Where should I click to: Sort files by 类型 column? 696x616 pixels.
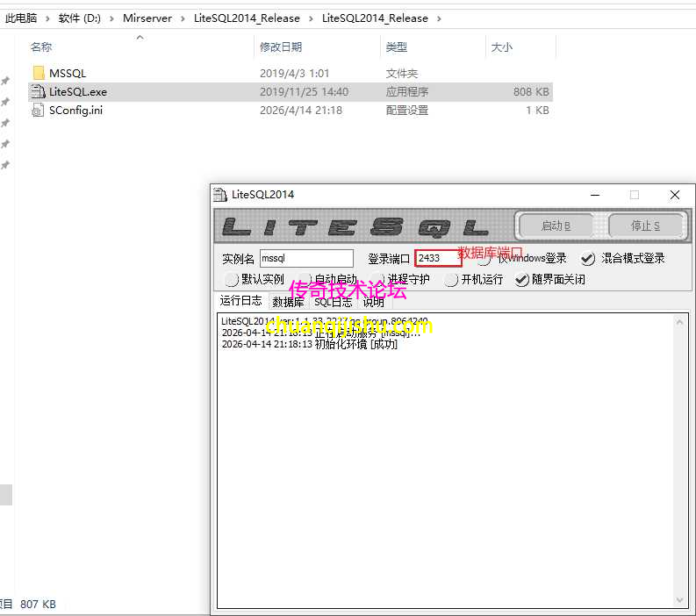pyautogui.click(x=397, y=47)
